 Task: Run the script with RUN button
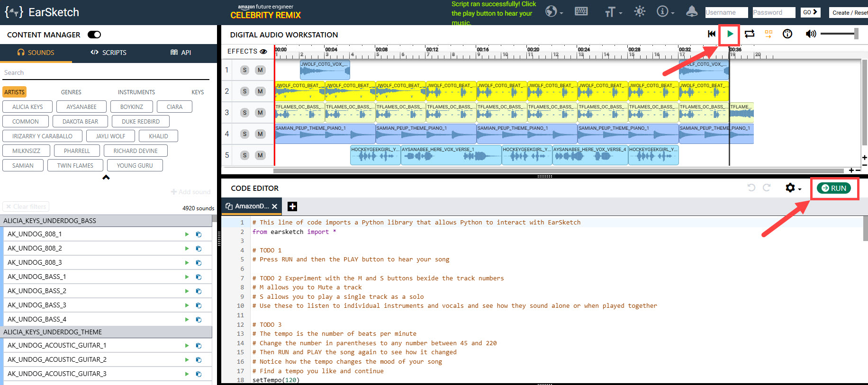pyautogui.click(x=834, y=188)
